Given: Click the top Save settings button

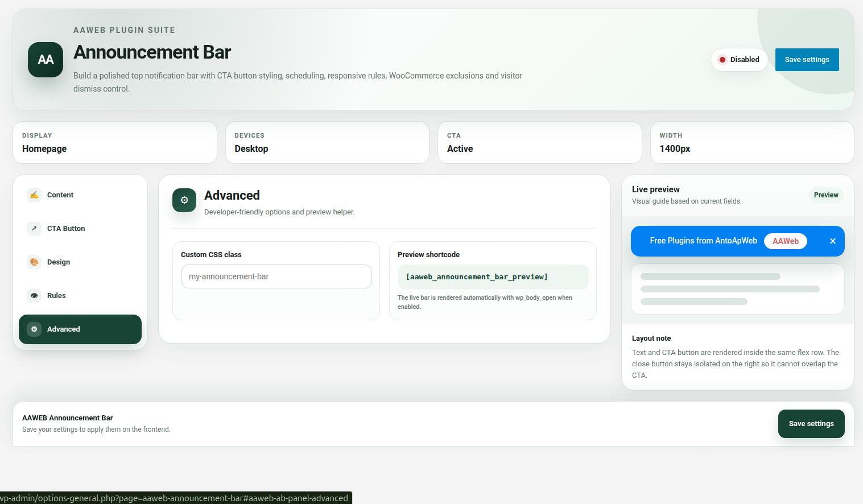Looking at the screenshot, I should [807, 60].
